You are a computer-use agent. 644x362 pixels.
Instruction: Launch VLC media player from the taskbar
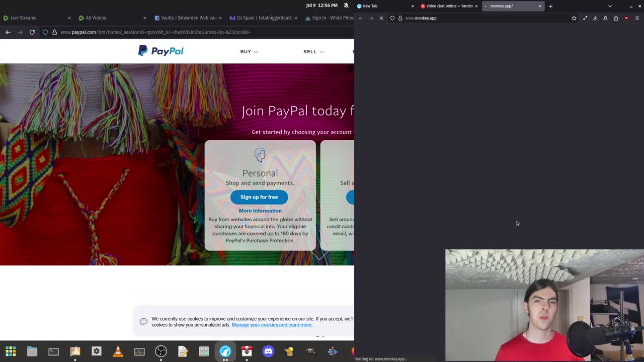(x=118, y=351)
